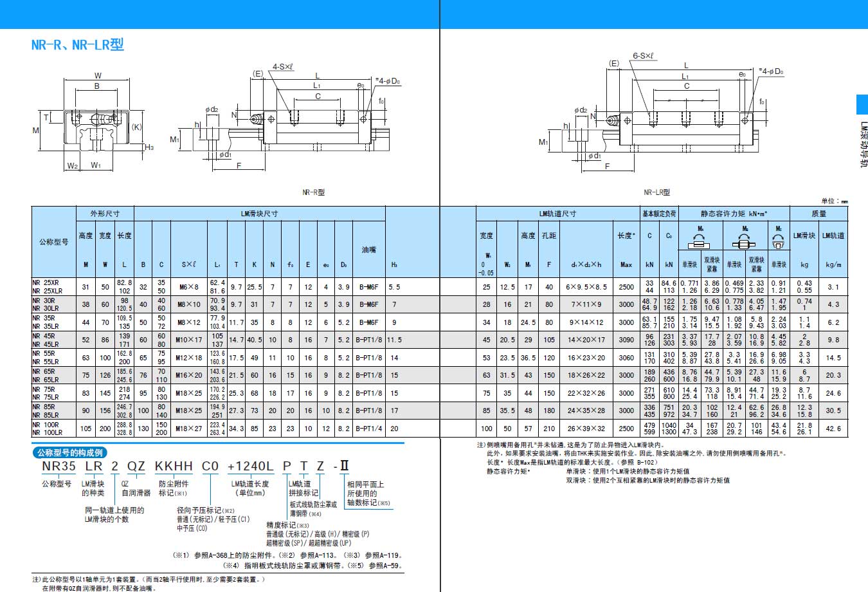This screenshot has width=868, height=592.
Task: Click the '油嘴' column header
Action: [x=369, y=250]
